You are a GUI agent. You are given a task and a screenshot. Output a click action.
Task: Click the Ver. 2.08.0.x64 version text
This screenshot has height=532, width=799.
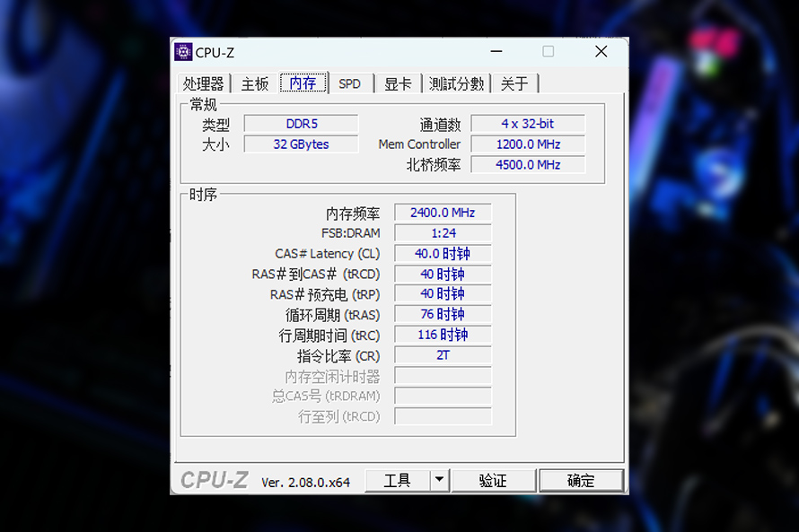click(x=306, y=483)
